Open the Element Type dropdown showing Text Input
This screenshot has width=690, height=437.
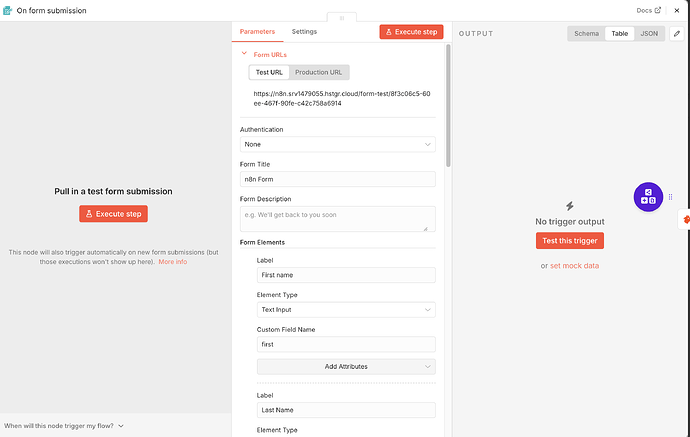[345, 310]
